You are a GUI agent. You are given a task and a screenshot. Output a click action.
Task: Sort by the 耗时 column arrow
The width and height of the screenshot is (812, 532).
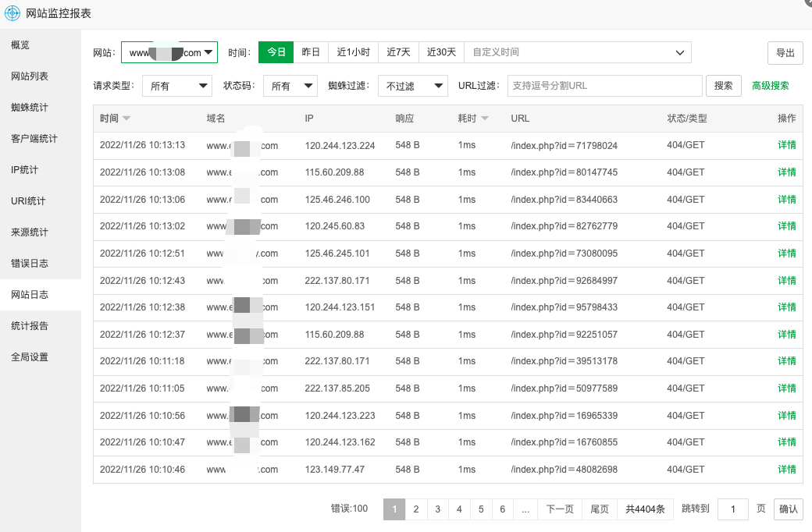485,119
